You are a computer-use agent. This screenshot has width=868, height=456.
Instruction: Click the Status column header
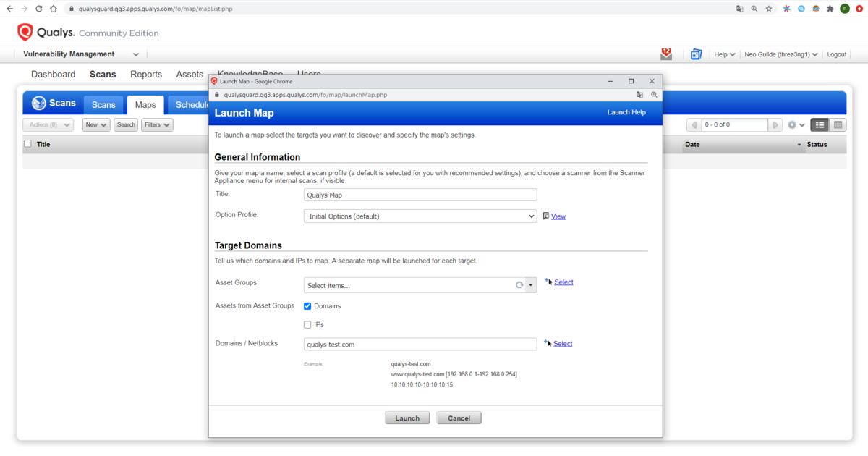[x=817, y=144]
